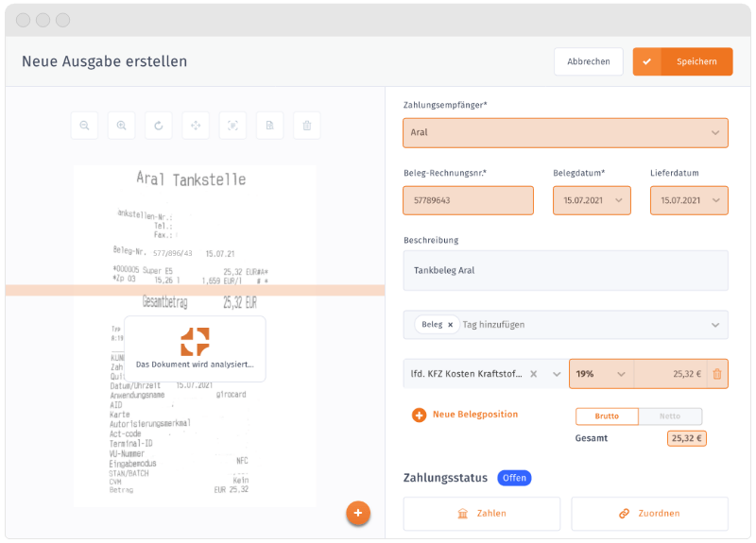Click the bank icon on Zahlen
The width and height of the screenshot is (756, 543).
(463, 514)
